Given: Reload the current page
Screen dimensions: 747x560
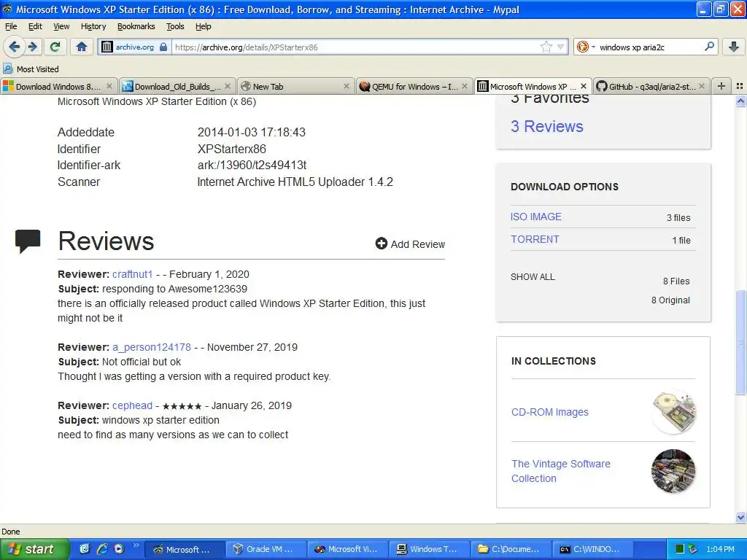Looking at the screenshot, I should tap(55, 47).
